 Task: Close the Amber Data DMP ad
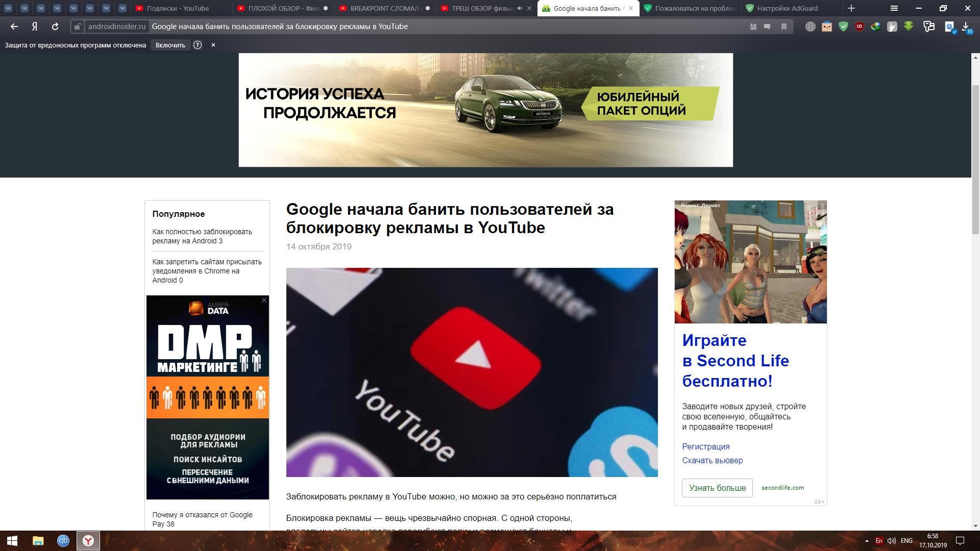pyautogui.click(x=264, y=300)
